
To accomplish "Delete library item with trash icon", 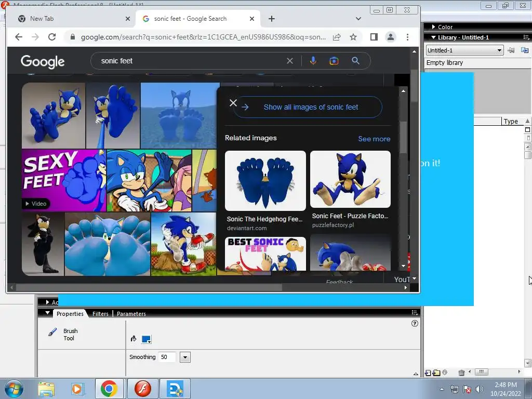I will (461, 373).
